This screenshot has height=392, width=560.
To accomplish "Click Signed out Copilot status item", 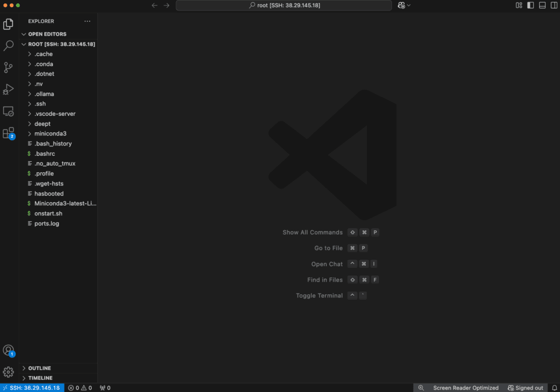I will click(526, 388).
